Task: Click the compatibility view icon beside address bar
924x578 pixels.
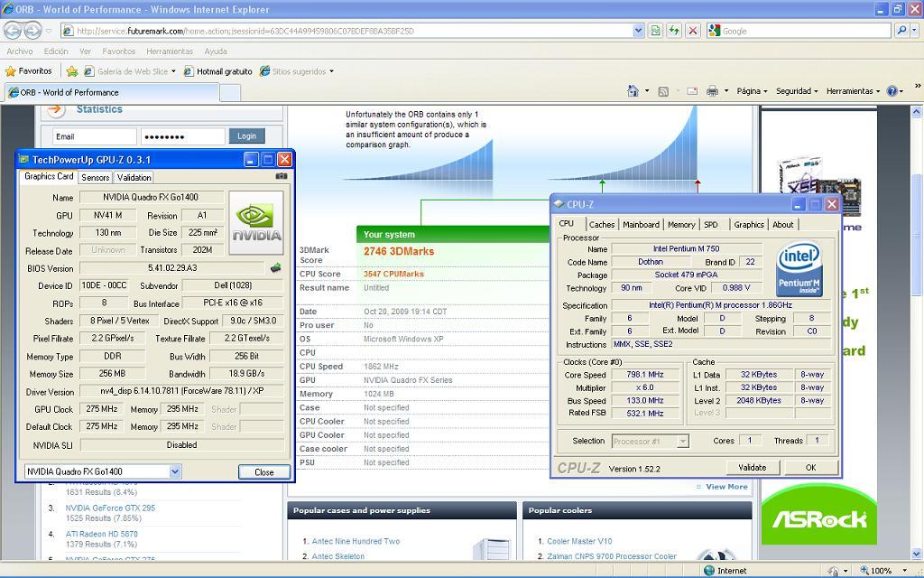Action: [x=655, y=31]
